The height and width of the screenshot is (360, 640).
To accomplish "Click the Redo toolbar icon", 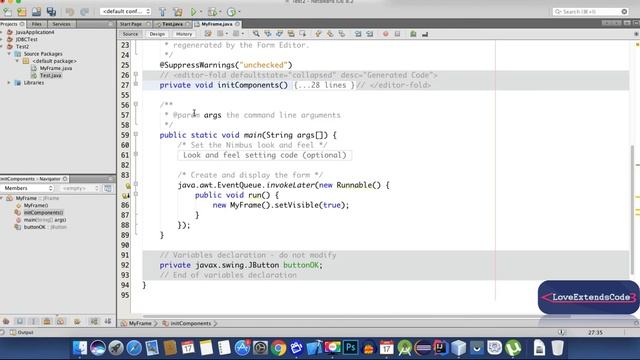I will (84, 12).
